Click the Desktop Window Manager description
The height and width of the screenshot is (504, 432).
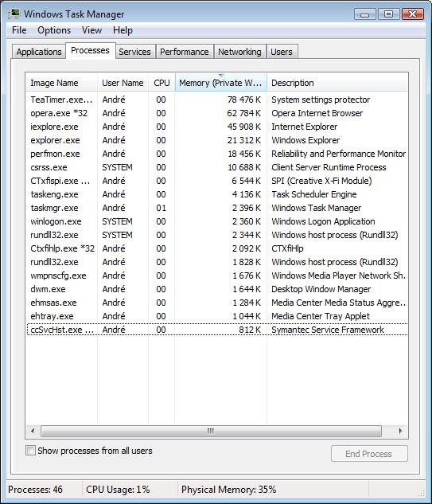pos(321,289)
